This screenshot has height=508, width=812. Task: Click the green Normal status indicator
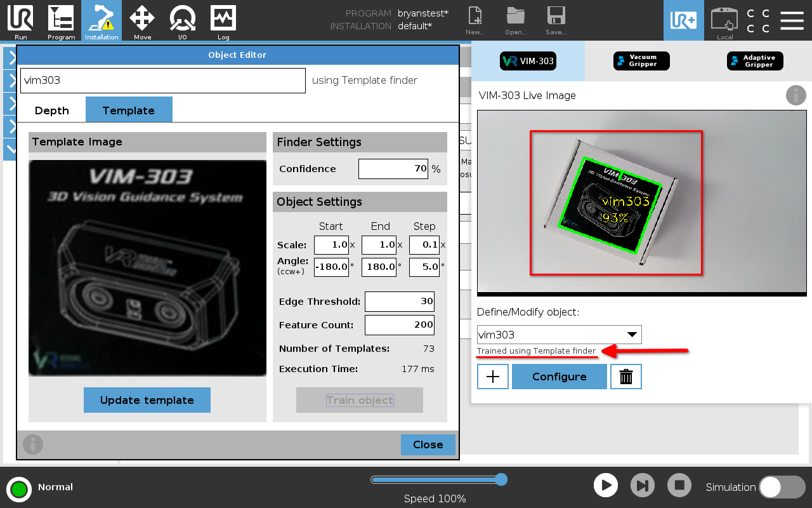(x=19, y=490)
